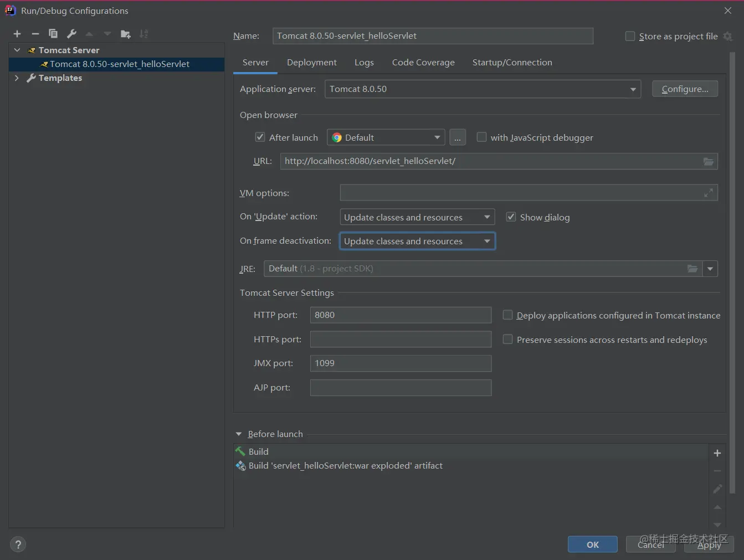Enable Preserve sessions across restarts and redeploys

click(x=507, y=339)
